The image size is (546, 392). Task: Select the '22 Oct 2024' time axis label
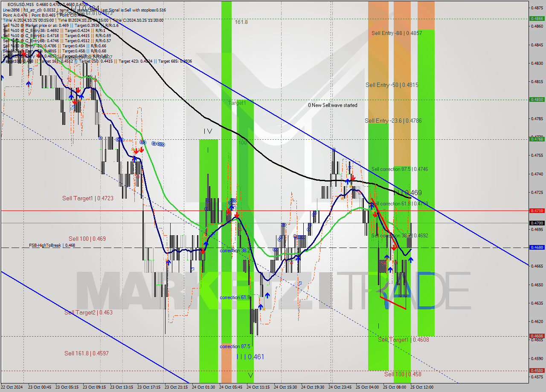tap(12, 387)
